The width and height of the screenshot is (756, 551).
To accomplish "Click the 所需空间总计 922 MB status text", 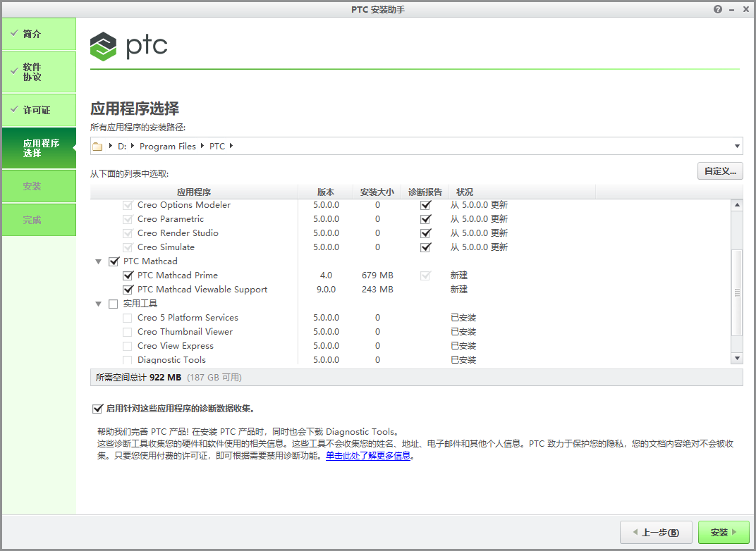I will (x=138, y=378).
